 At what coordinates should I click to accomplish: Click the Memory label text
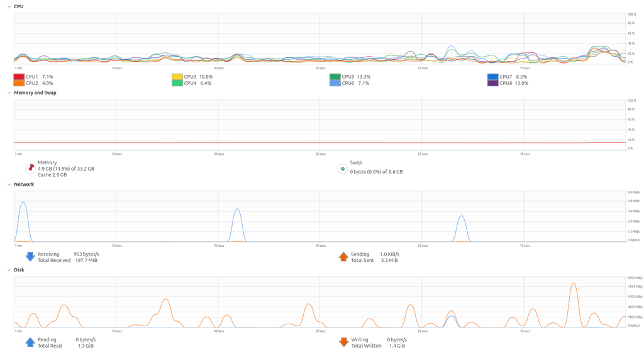(x=47, y=163)
